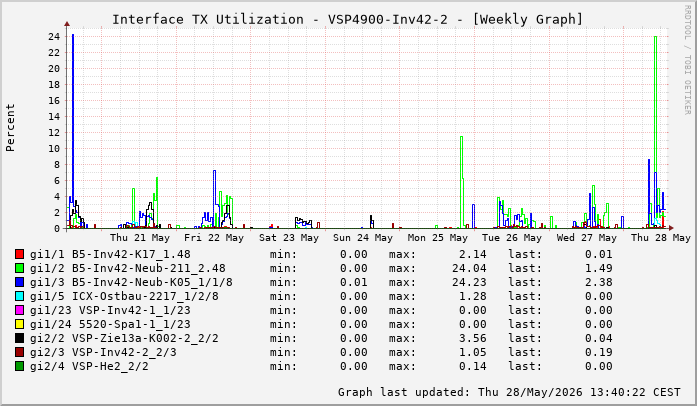Click the Wed 27 May axis label
Image resolution: width=697 pixels, height=406 pixels.
coord(587,238)
